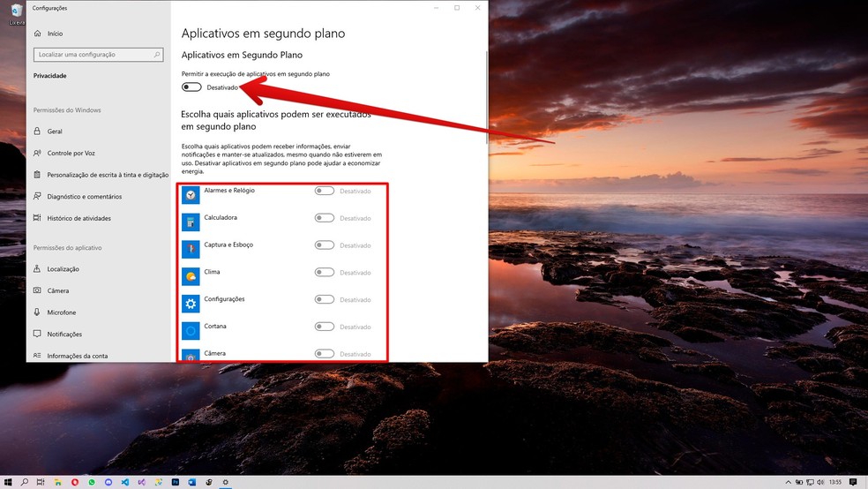The width and height of the screenshot is (868, 489).
Task: Click the Settings gear on taskbar
Action: pyautogui.click(x=225, y=482)
